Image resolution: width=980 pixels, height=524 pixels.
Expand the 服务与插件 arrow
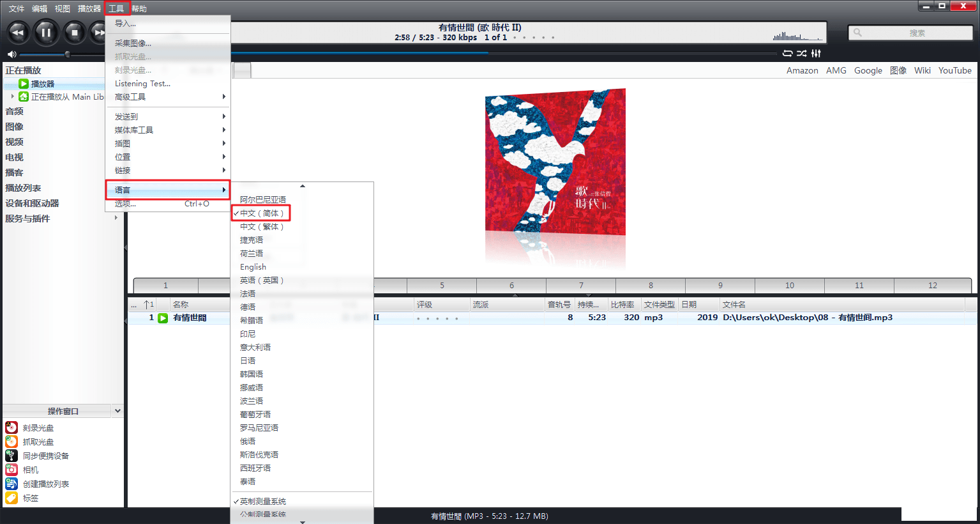click(116, 218)
